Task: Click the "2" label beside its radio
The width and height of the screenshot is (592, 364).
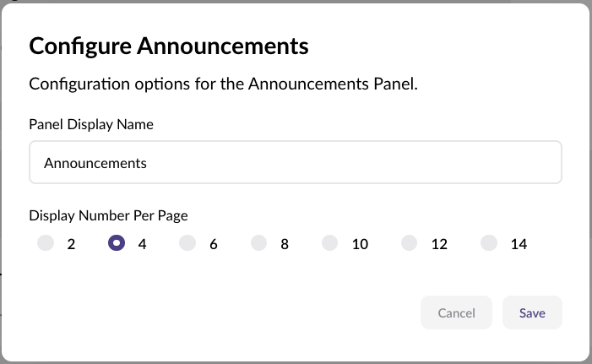Action: click(x=71, y=244)
